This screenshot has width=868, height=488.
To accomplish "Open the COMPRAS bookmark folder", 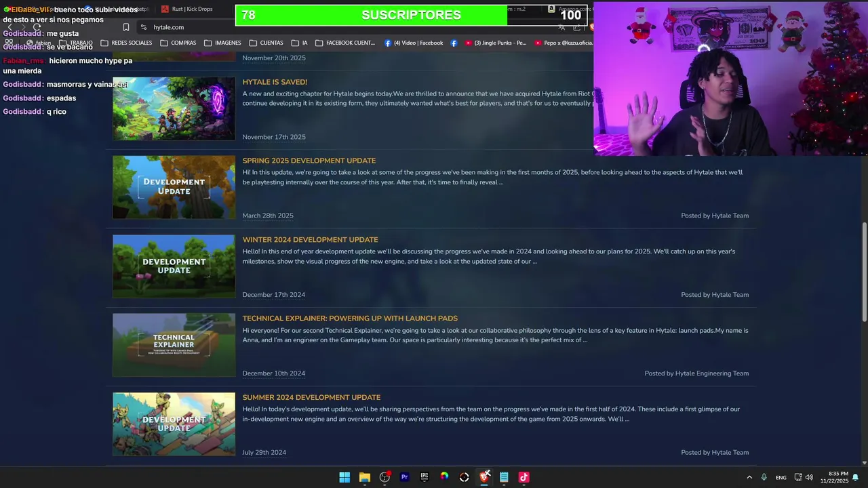I will coord(178,43).
